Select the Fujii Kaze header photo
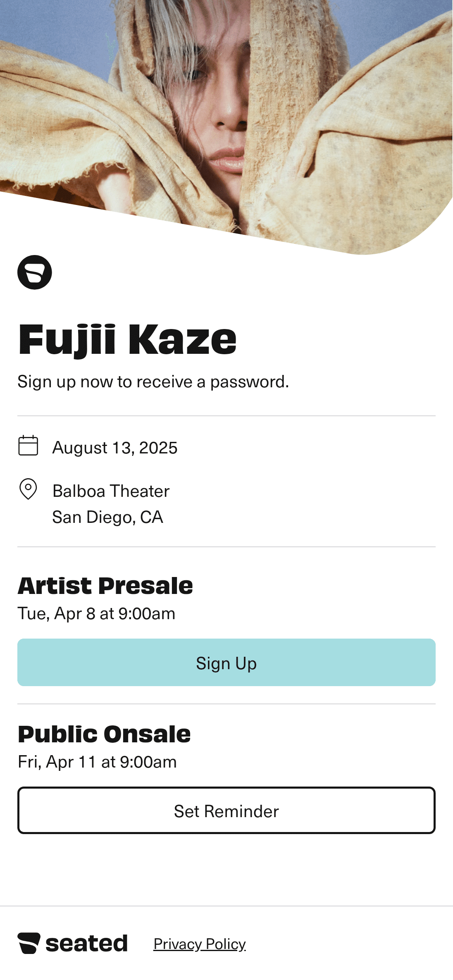 click(x=226, y=116)
